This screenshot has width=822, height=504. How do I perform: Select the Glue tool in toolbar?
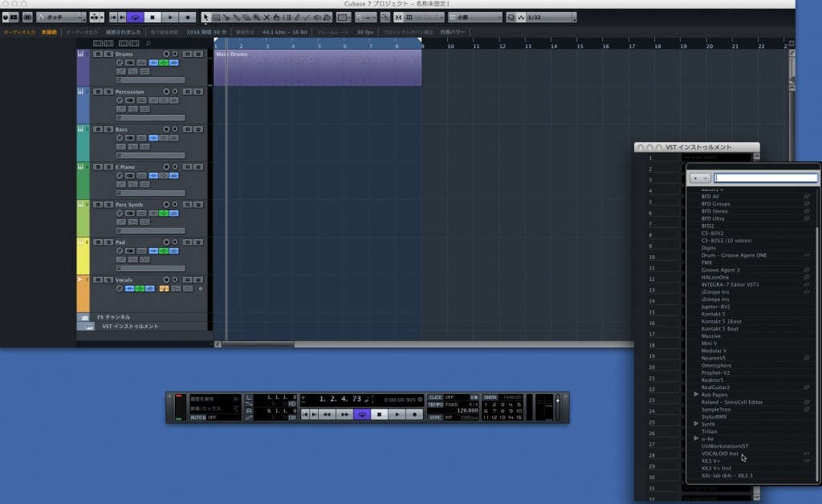click(x=237, y=18)
